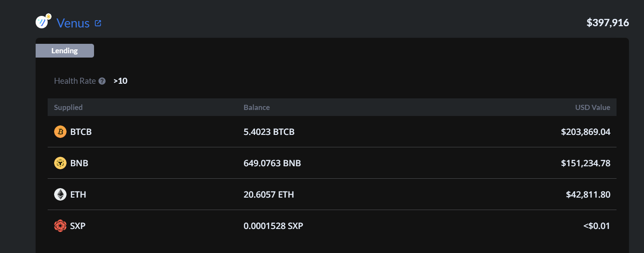Click the Health Rate help question icon

point(102,81)
